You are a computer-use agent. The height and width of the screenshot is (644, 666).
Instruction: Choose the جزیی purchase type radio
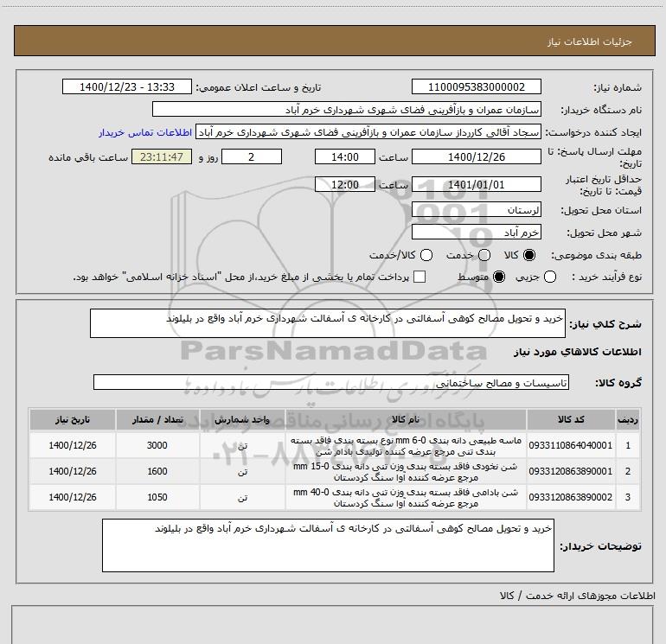pos(550,277)
